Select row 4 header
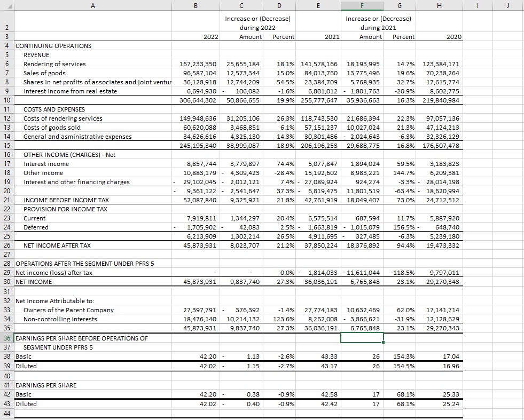 [7, 46]
